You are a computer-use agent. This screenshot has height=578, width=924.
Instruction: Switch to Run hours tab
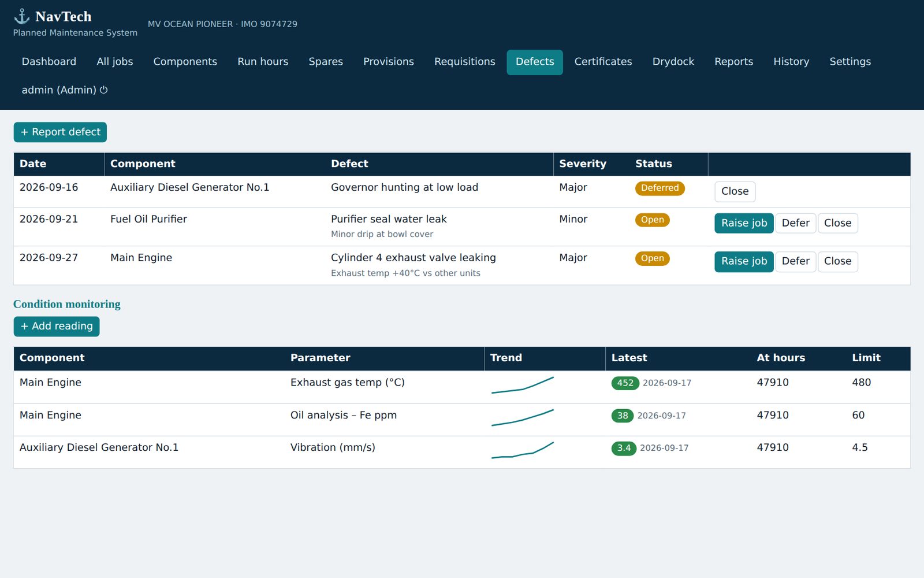[263, 62]
